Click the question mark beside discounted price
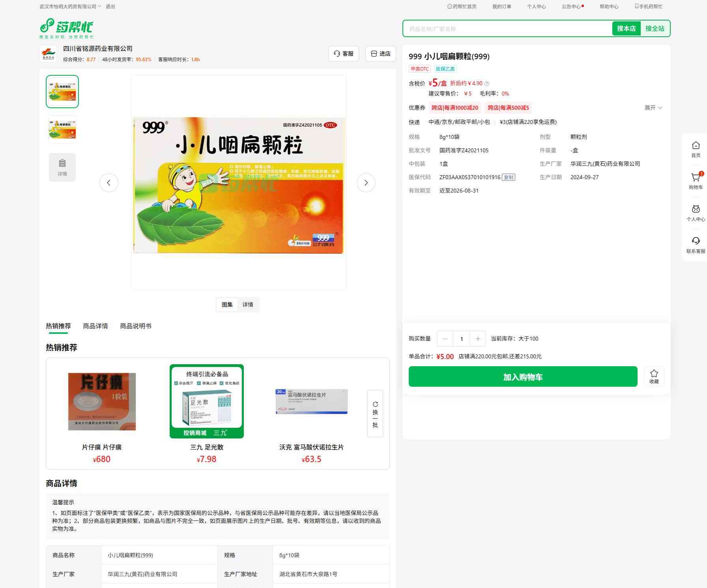This screenshot has height=588, width=707. tap(487, 84)
